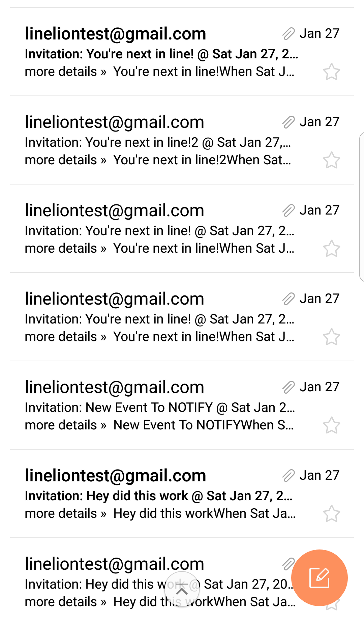The height and width of the screenshot is (621, 364).
Task: Click paperclip icon on last partially visible email
Action: [288, 564]
